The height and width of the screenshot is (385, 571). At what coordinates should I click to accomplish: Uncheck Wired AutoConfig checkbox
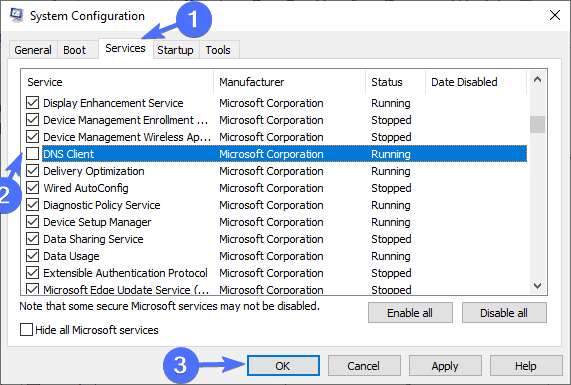tap(32, 188)
